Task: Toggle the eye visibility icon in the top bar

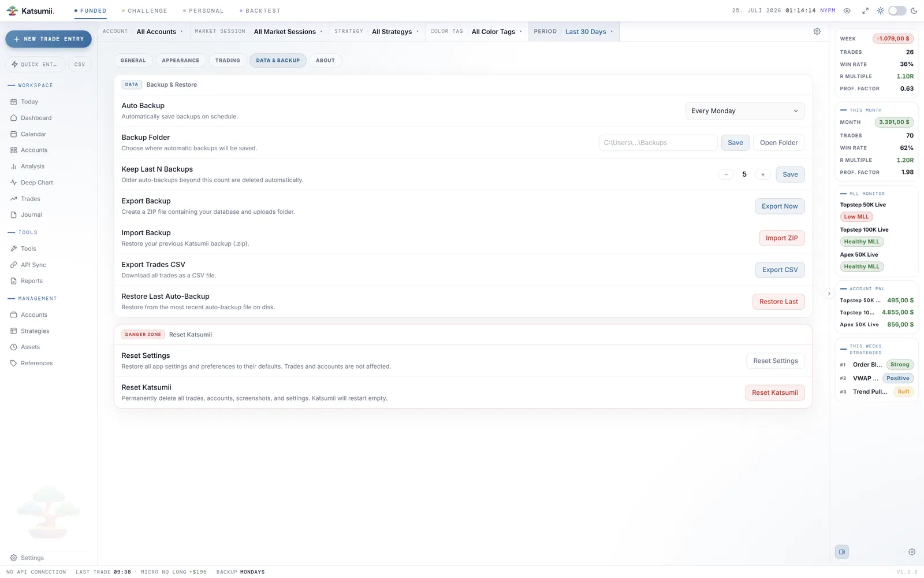Action: click(847, 11)
